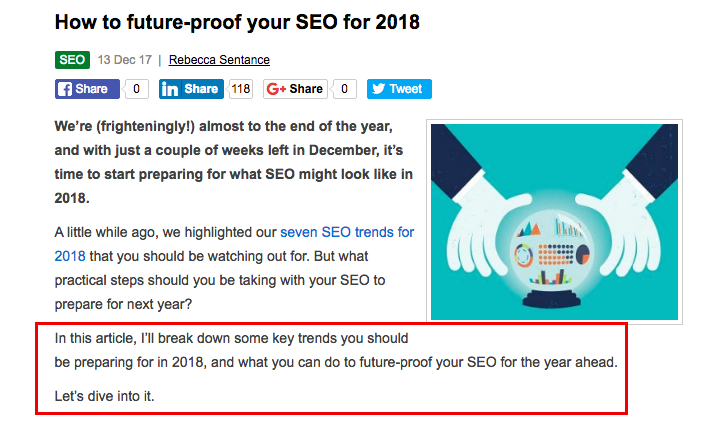Click the bold introductory paragraph

click(x=233, y=163)
